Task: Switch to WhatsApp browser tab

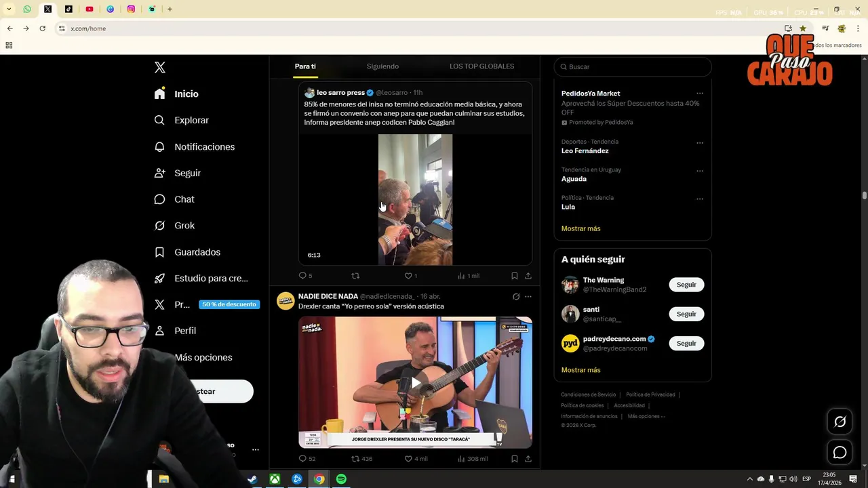Action: [x=27, y=9]
